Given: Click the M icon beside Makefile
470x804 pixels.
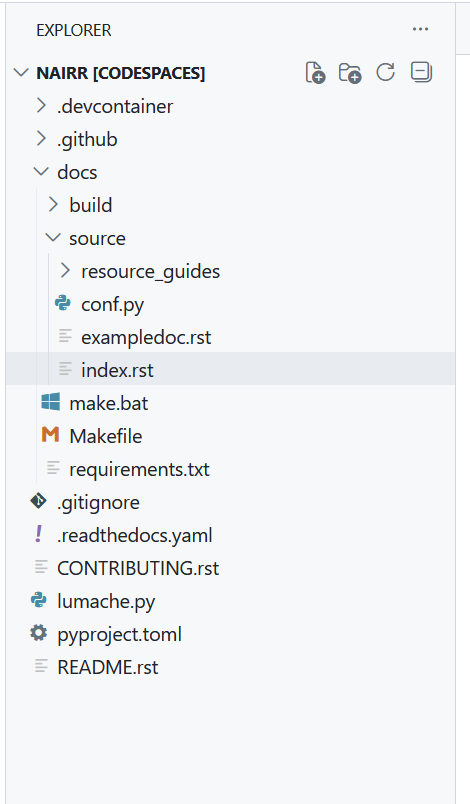Looking at the screenshot, I should (x=50, y=435).
